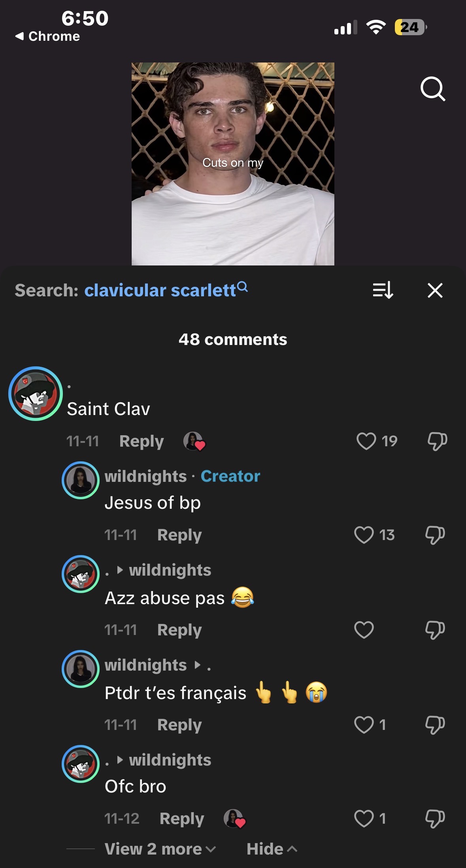This screenshot has width=466, height=868.
Task: Like the "Saint Clav" comment
Action: pos(366,441)
